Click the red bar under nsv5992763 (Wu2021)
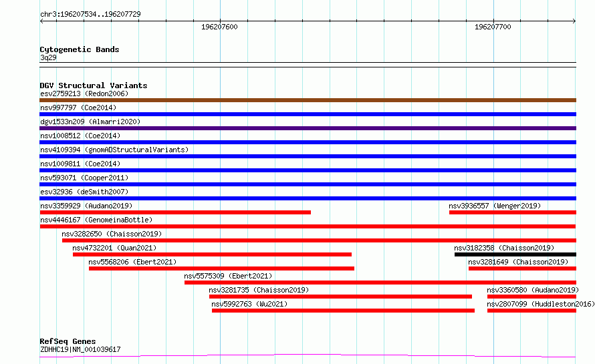The image size is (595, 364). click(343, 311)
